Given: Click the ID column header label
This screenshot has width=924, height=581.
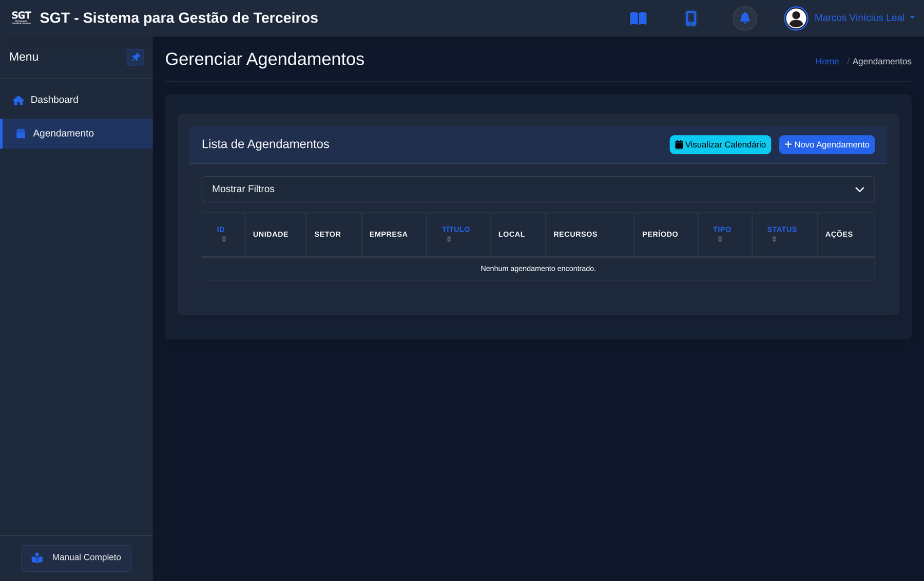Looking at the screenshot, I should [221, 229].
